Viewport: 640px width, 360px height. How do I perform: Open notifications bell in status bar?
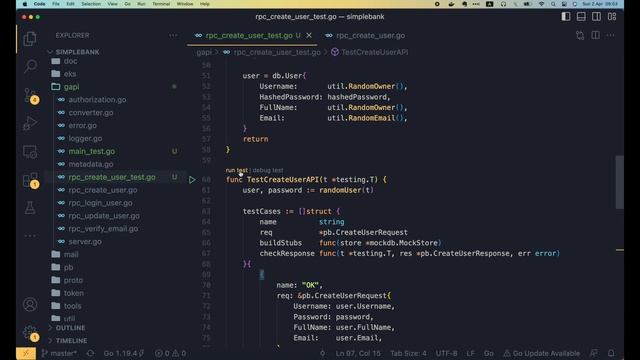(611, 353)
